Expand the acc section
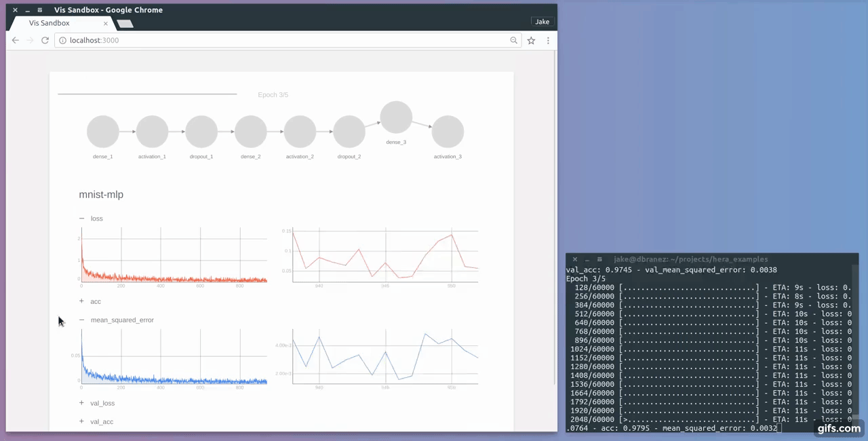Image resolution: width=868 pixels, height=441 pixels. pyautogui.click(x=82, y=301)
